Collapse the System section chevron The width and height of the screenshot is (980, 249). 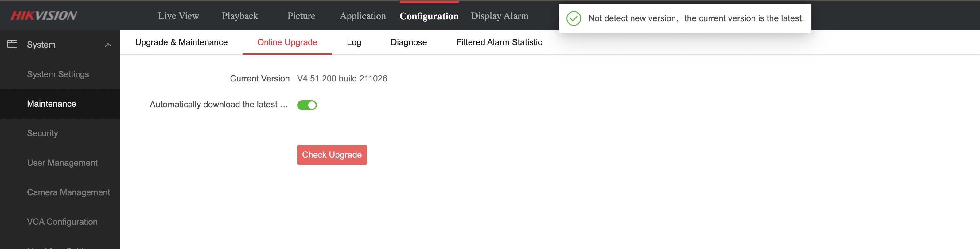tap(108, 45)
